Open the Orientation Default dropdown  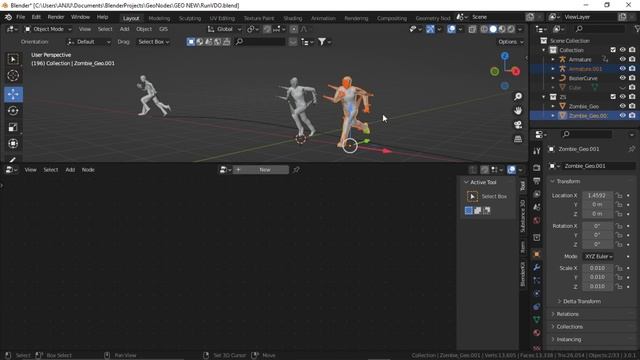tap(89, 42)
